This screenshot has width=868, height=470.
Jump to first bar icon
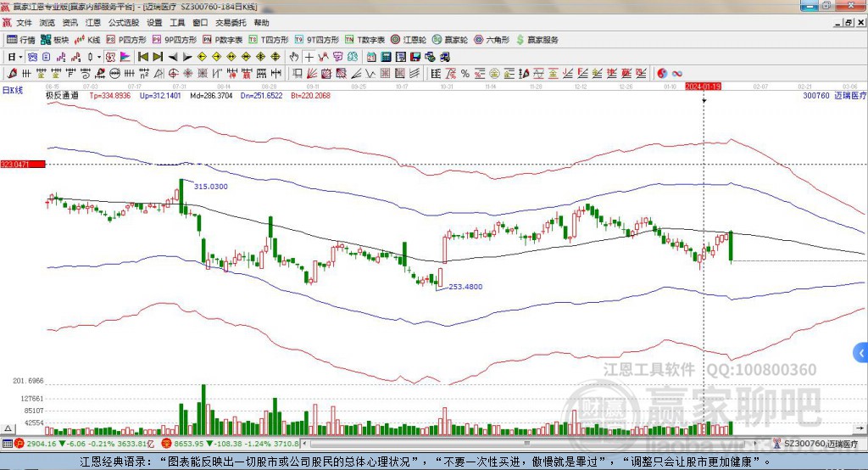pos(143,57)
